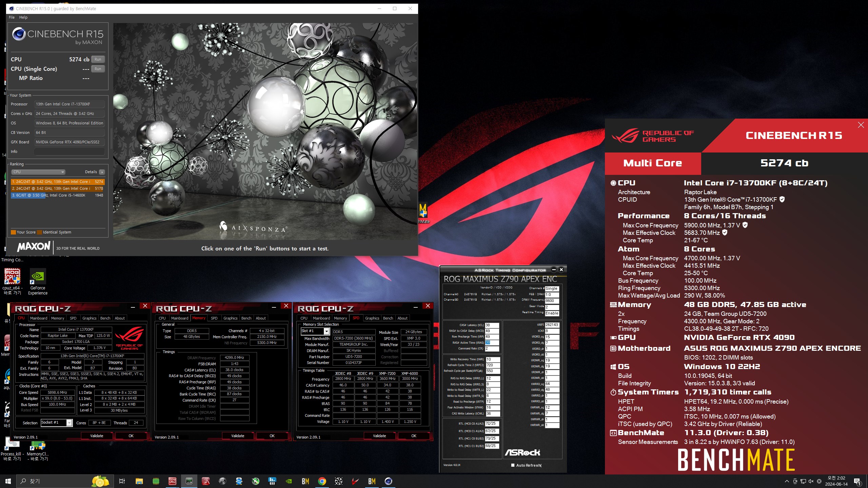The height and width of the screenshot is (488, 868).
Task: Open the Ranking CPU dropdown
Action: (38, 172)
